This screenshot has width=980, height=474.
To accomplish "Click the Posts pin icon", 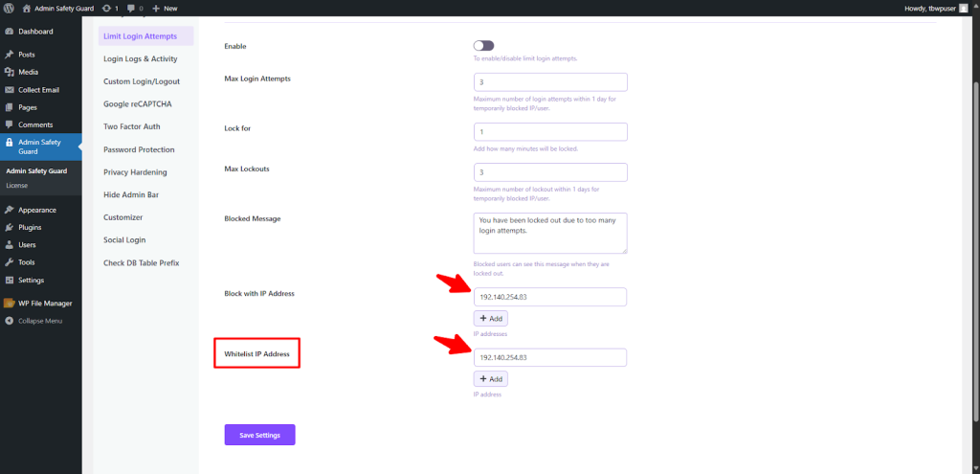I will 9,55.
